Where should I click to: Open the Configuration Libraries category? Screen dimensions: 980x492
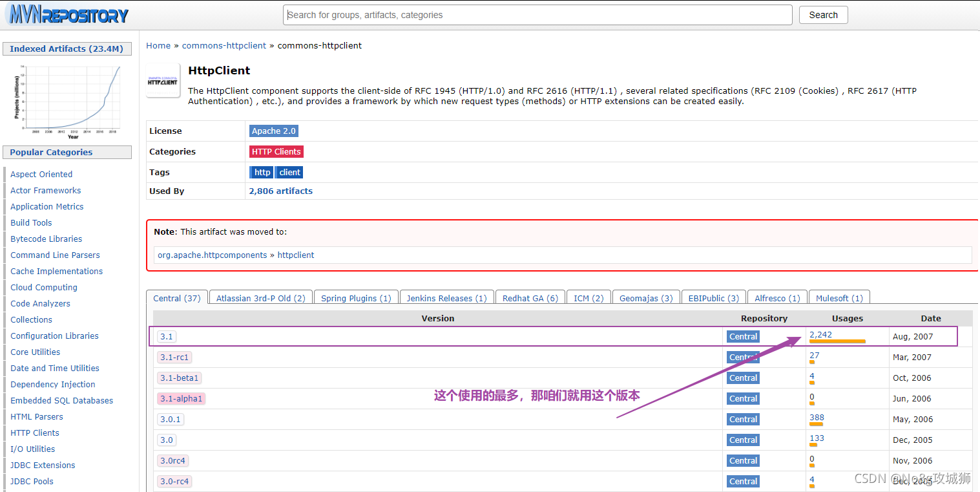pyautogui.click(x=54, y=336)
